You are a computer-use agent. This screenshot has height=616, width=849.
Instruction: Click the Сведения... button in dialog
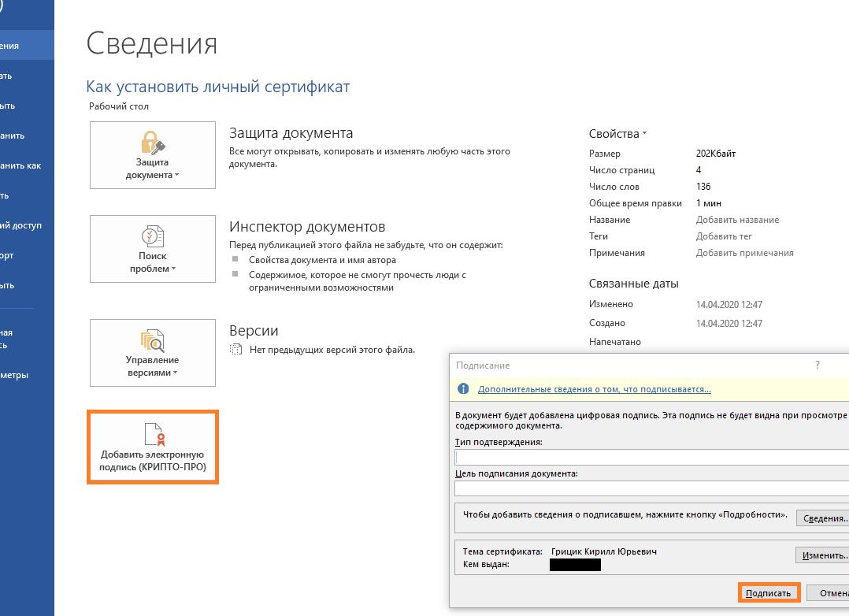point(823,518)
